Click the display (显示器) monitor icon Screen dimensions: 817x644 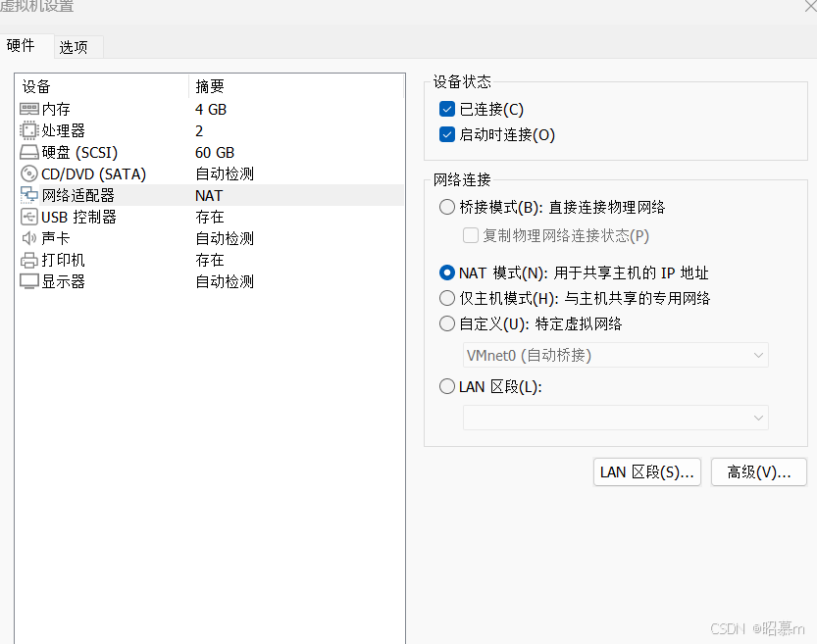28,281
